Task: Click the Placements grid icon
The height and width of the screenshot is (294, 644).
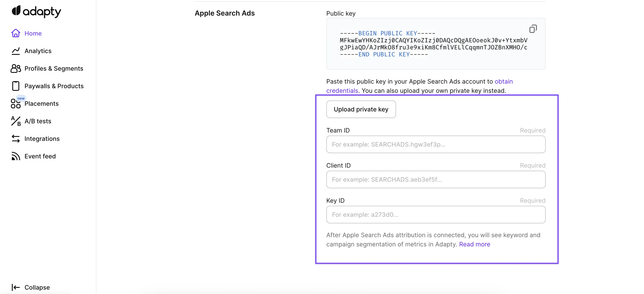Action: point(16,103)
